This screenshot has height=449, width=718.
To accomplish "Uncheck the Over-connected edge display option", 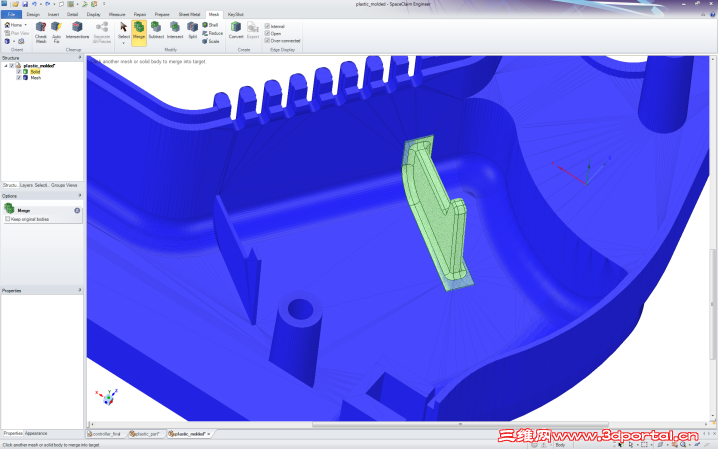I will pyautogui.click(x=267, y=41).
